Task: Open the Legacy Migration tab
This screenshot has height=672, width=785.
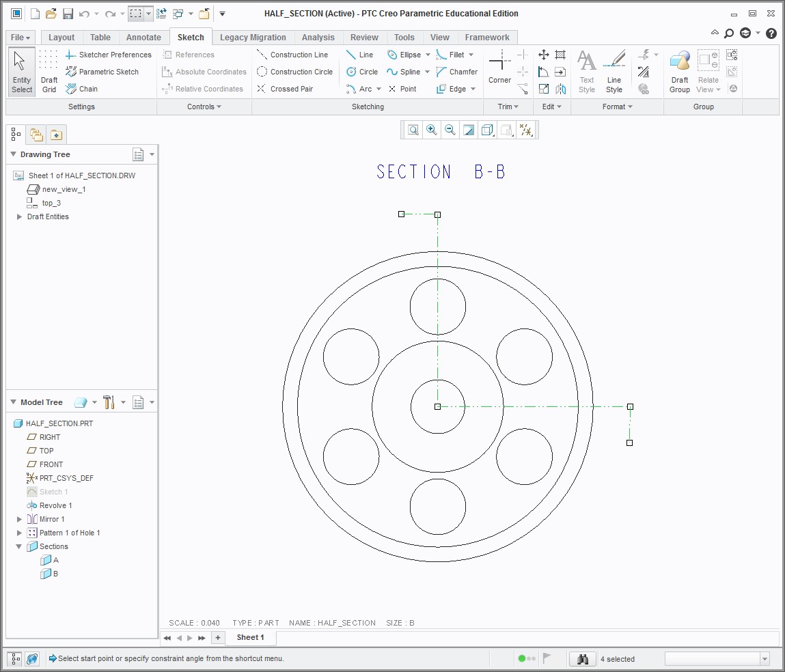Action: [253, 37]
